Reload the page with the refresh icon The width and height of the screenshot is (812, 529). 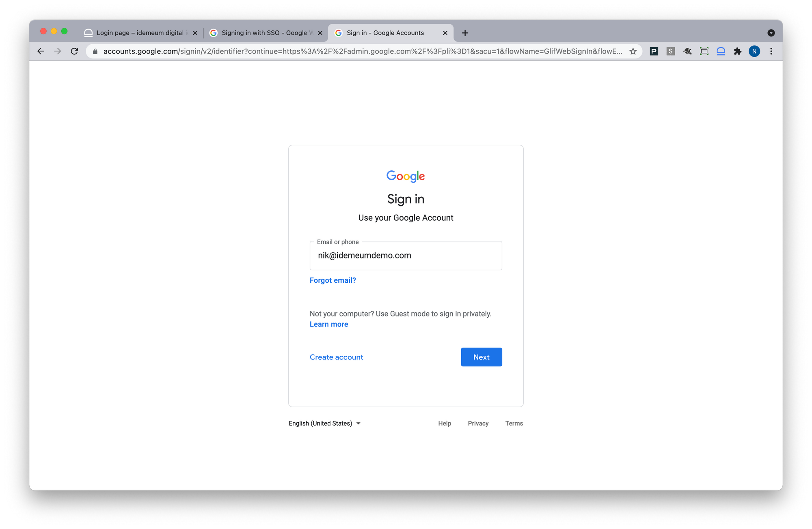click(x=74, y=51)
